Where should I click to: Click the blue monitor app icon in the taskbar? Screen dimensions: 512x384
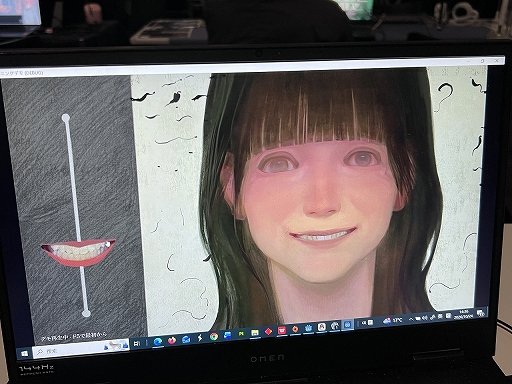pyautogui.click(x=228, y=335)
